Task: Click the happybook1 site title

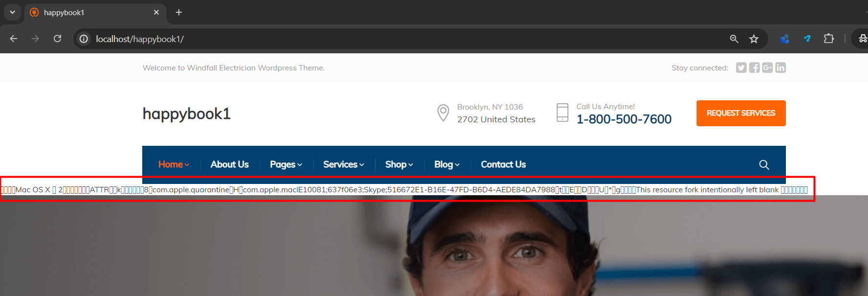Action: 186,114
